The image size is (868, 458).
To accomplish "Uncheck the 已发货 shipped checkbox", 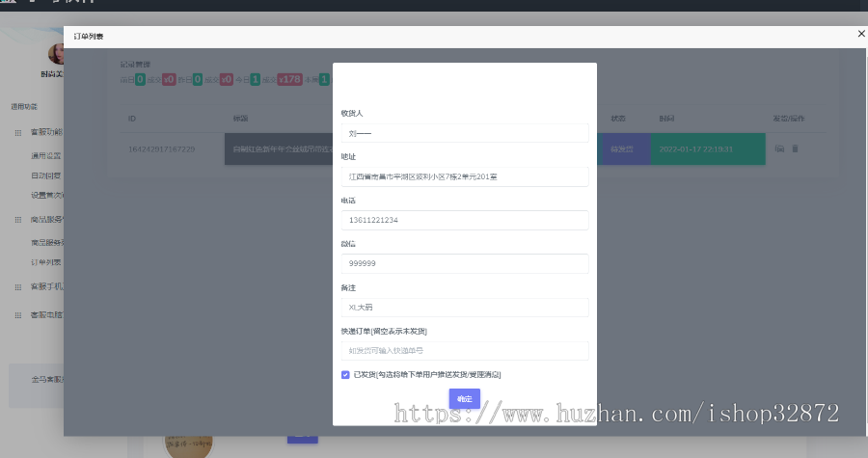I will point(345,374).
